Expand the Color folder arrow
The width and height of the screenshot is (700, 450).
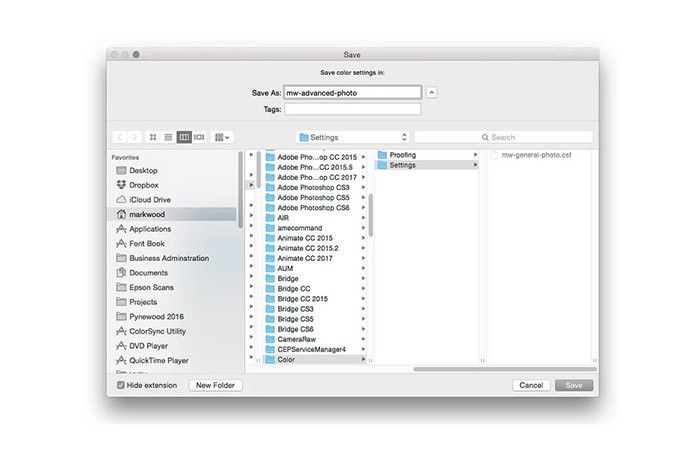point(363,359)
